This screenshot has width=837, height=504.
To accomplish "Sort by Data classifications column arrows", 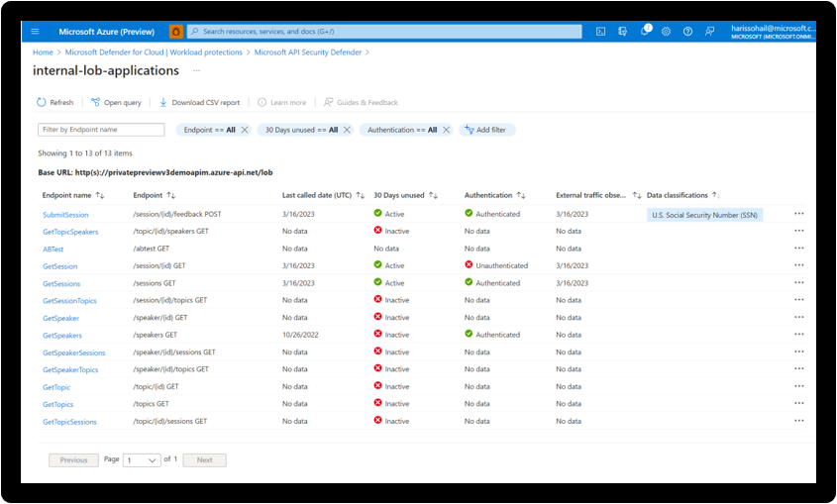I will tap(716, 195).
